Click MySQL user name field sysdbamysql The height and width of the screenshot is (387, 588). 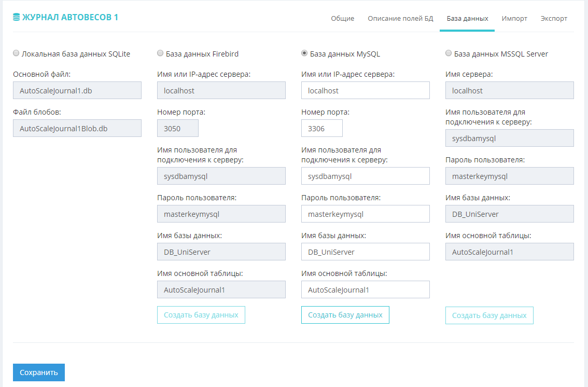(x=365, y=176)
